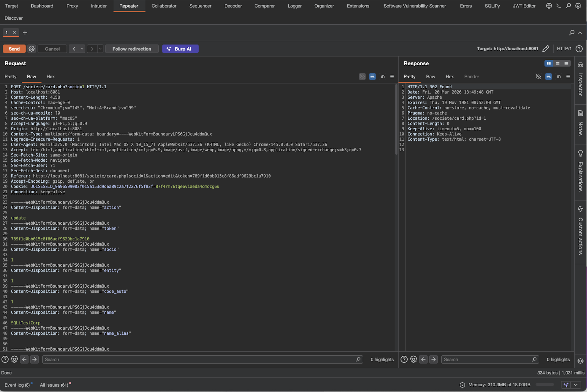Expand the AI status dropdown chevron
Screen dimensions: 587x392
576,385
